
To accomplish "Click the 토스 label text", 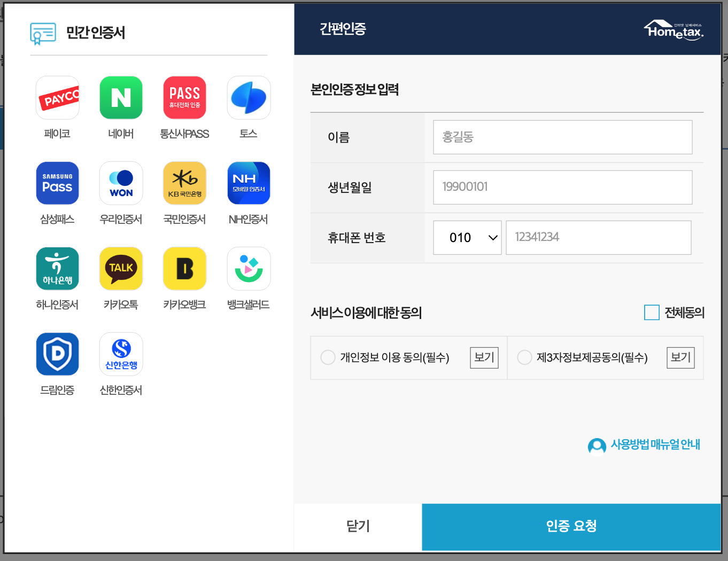I will coord(249,134).
